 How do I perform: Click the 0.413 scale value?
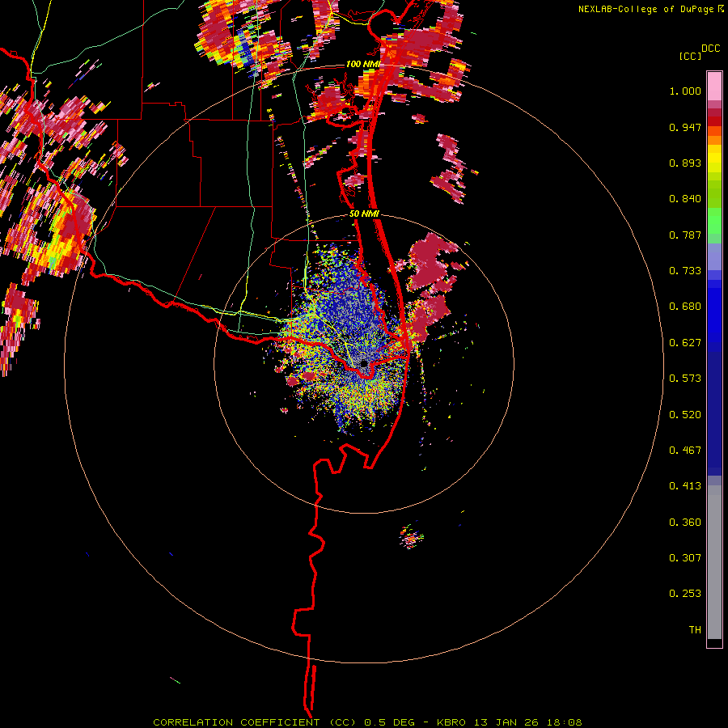click(685, 486)
